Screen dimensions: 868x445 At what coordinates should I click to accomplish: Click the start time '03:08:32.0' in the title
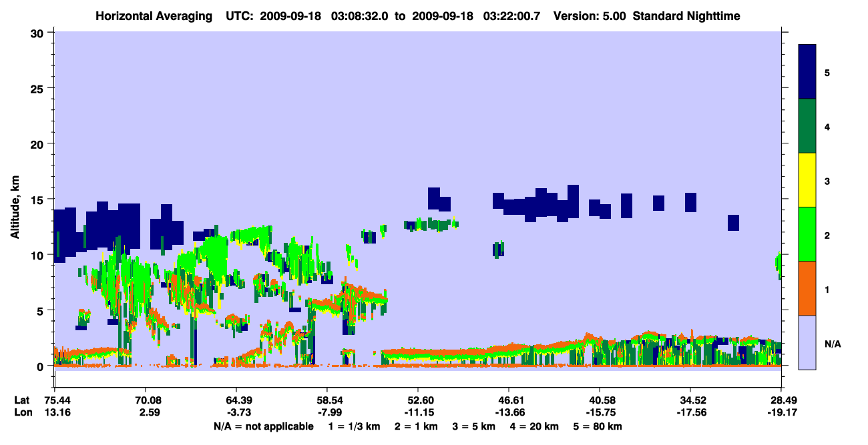[x=361, y=15]
